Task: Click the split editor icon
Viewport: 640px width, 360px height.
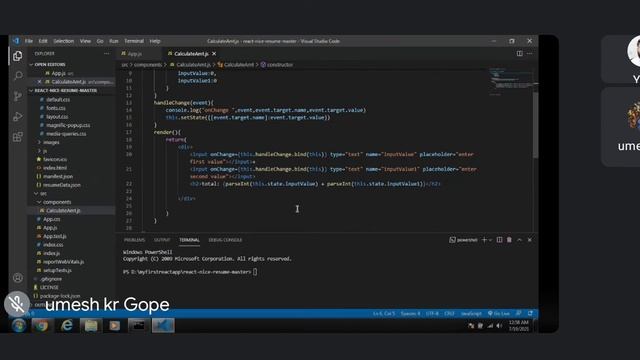Action: click(x=520, y=53)
